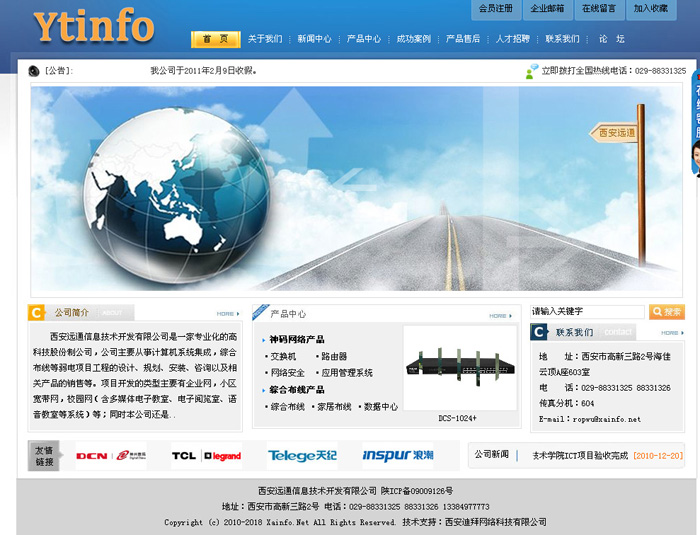The width and height of the screenshot is (700, 535).
Task: Click the 陕ICP备09009126号 footer text
Action: [x=417, y=491]
